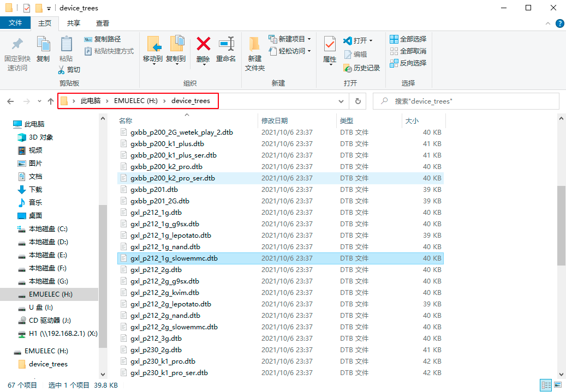Image resolution: width=566 pixels, height=392 pixels.
Task: Open the address bar history dropdown
Action: (341, 101)
